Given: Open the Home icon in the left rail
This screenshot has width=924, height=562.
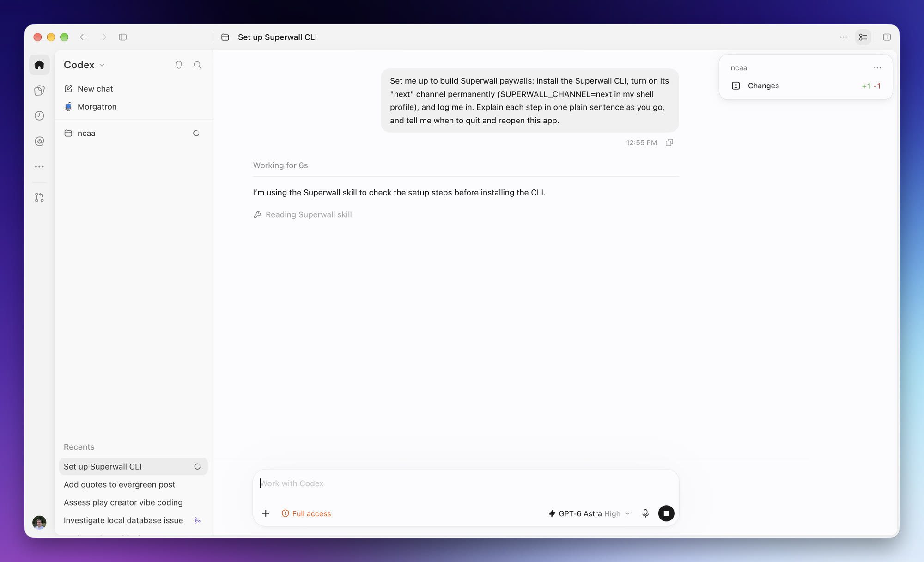Looking at the screenshot, I should tap(39, 65).
